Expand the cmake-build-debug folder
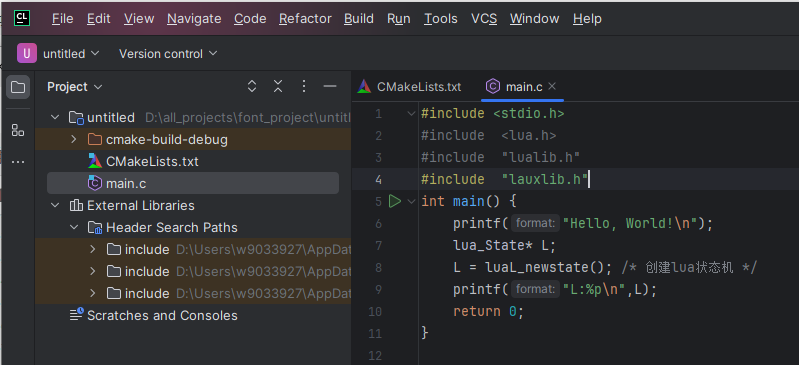 tap(74, 140)
